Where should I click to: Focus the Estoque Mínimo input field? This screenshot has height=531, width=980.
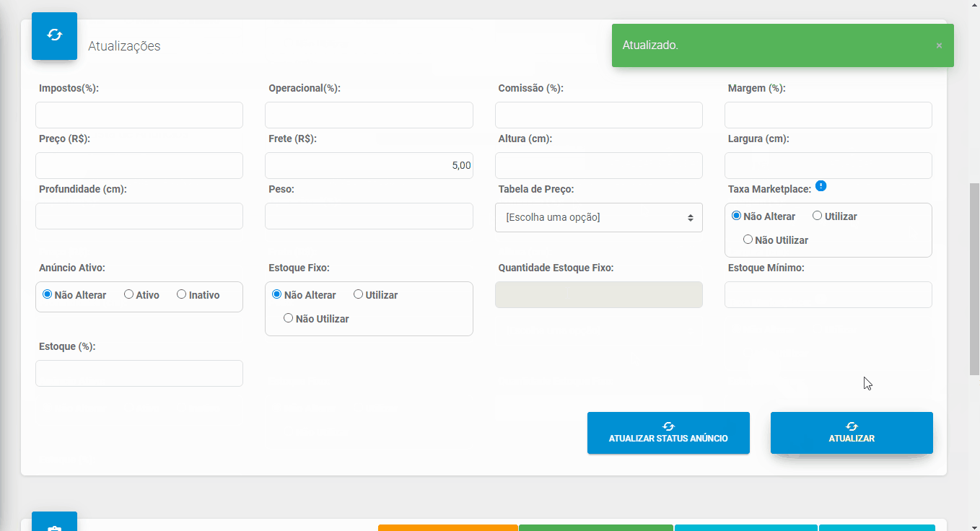click(x=828, y=294)
